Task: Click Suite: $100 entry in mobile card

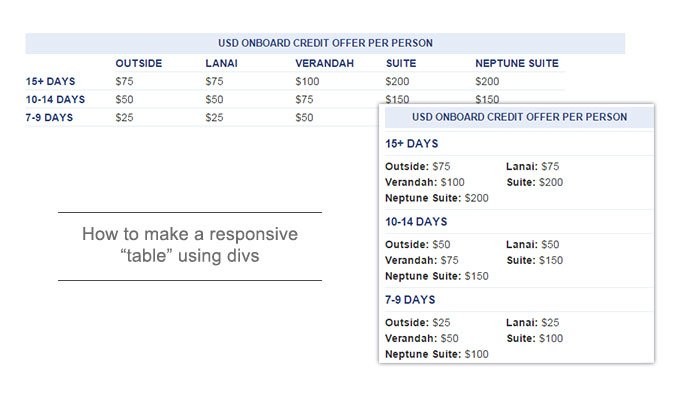Action: pos(535,338)
